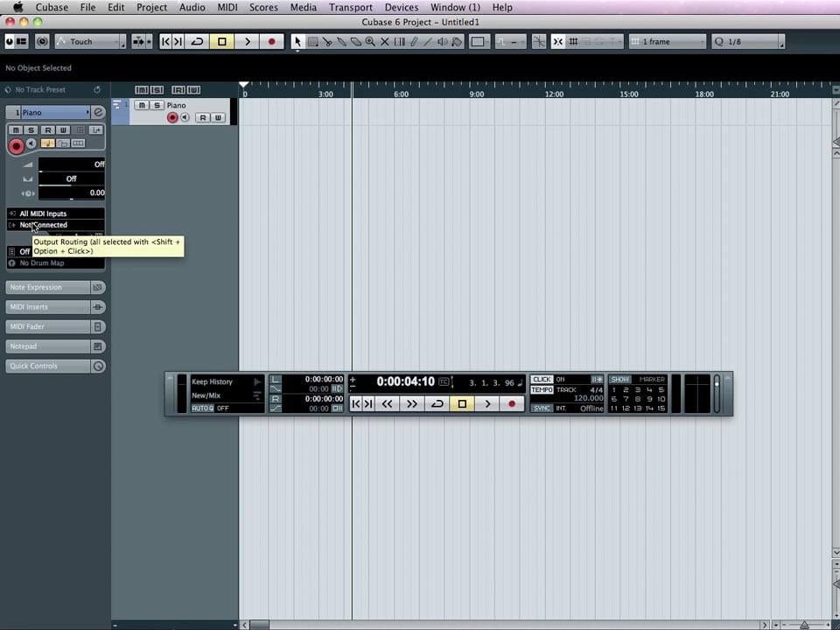Select the Glue tool

pos(342,42)
